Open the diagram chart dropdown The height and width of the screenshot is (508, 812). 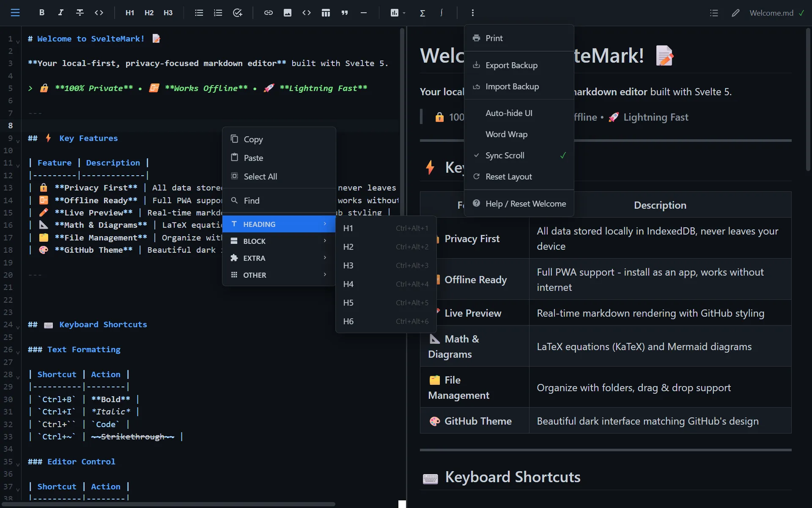[x=398, y=13]
